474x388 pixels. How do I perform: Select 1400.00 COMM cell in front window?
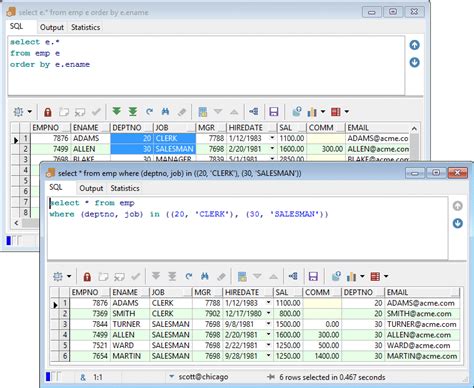click(322, 356)
